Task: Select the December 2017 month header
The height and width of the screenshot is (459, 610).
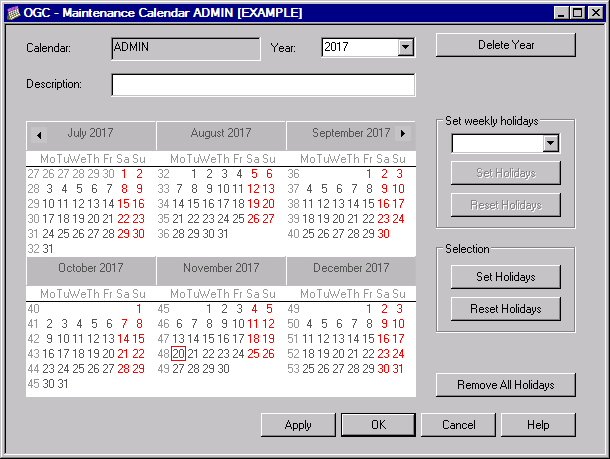Action: pyautogui.click(x=351, y=268)
